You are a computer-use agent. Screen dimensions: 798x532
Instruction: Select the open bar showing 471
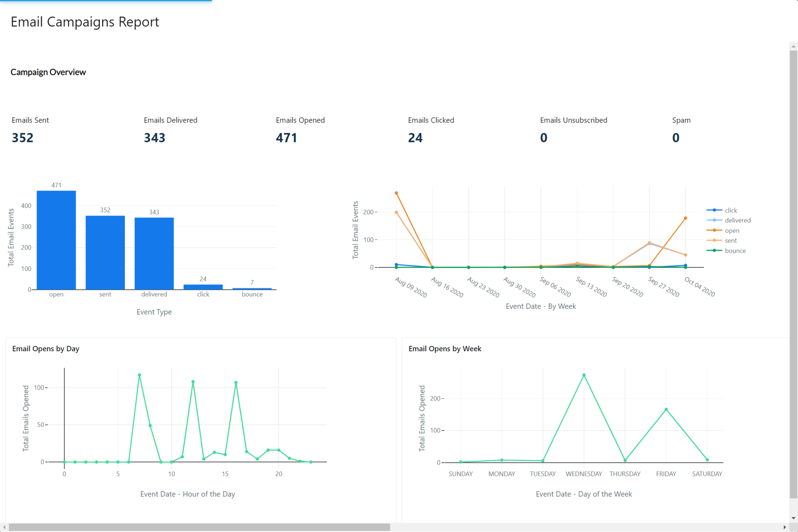coord(56,240)
